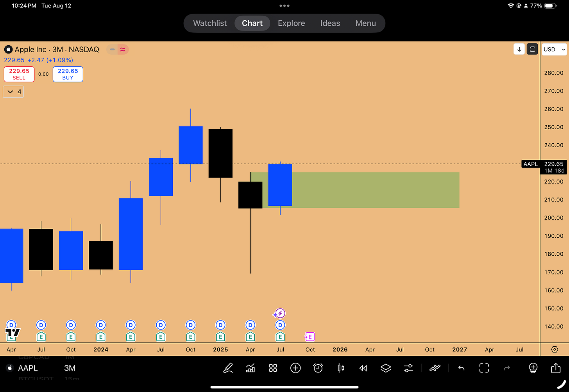Tap the rounded square icon beside USD
The image size is (569, 392).
click(x=532, y=49)
